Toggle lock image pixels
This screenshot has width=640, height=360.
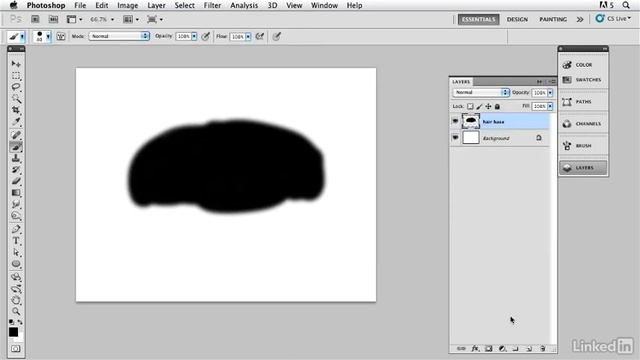pyautogui.click(x=479, y=107)
